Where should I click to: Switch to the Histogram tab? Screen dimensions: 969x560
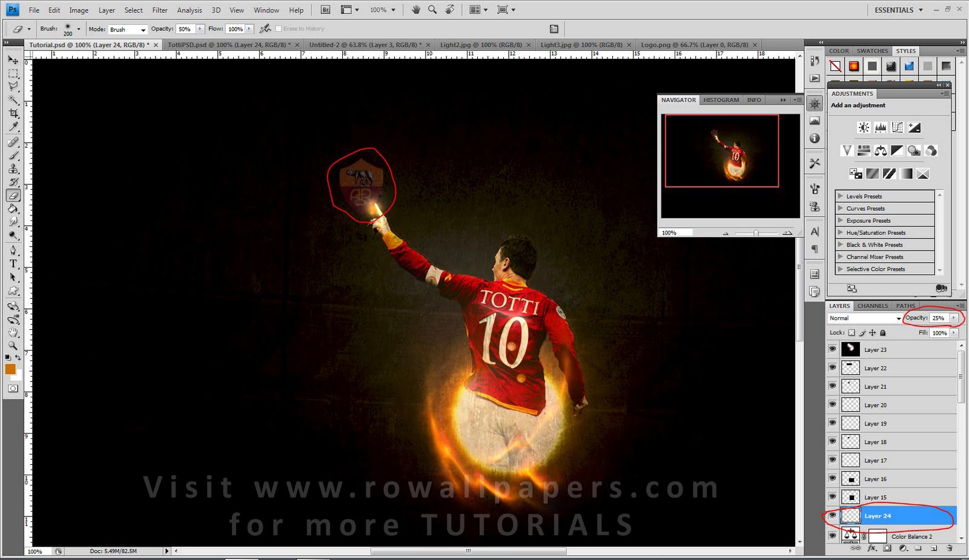point(721,100)
